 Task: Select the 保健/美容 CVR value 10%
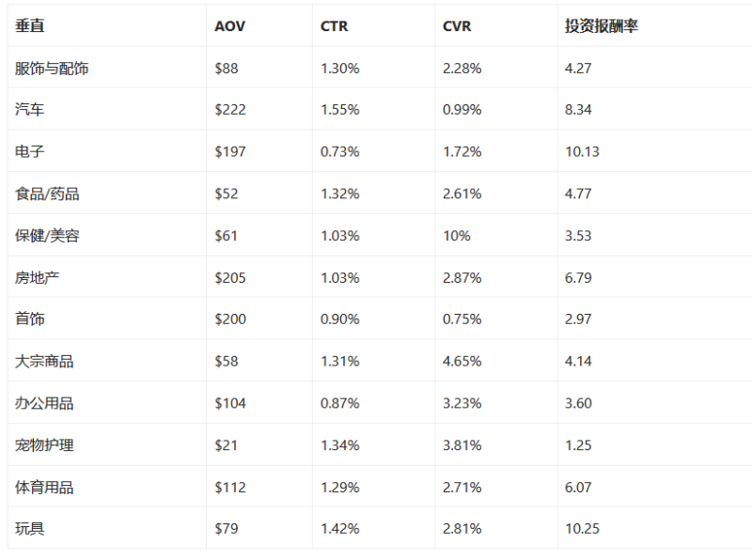tap(457, 236)
